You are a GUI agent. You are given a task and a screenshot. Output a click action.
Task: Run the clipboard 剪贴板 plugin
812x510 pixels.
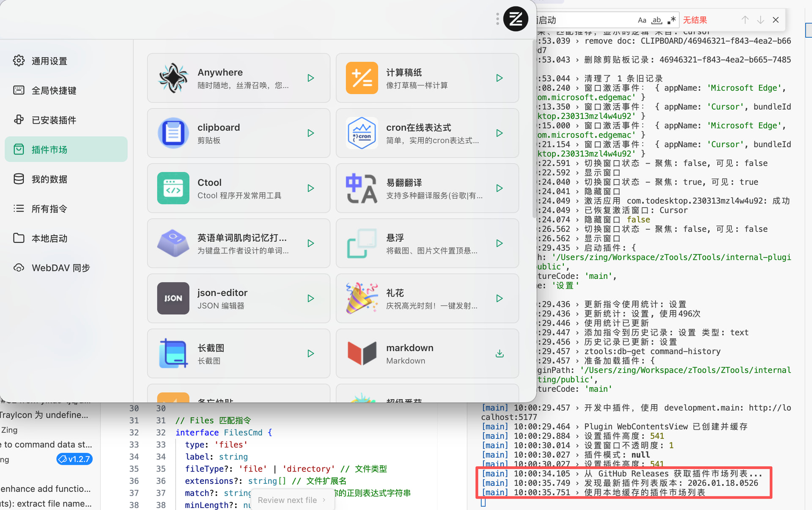[x=311, y=133]
